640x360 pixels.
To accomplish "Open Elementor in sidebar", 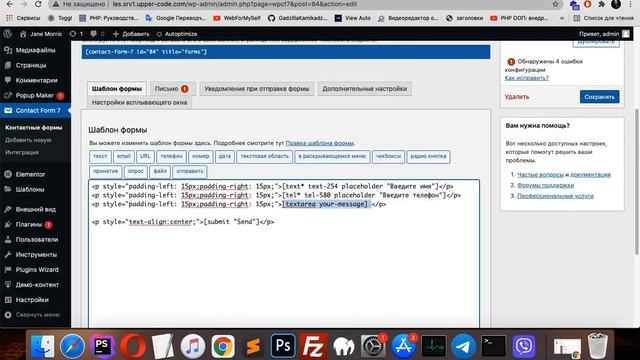I will pyautogui.click(x=35, y=174).
